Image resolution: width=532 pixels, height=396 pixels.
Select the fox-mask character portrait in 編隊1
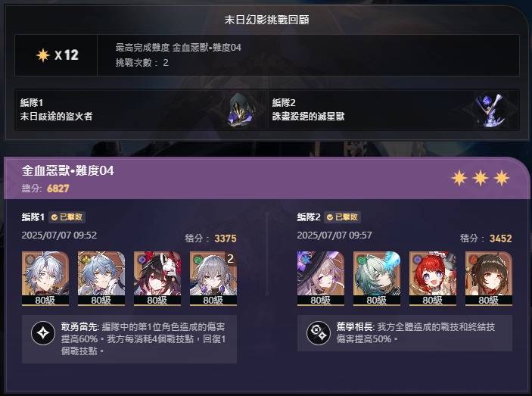pyautogui.click(x=157, y=279)
